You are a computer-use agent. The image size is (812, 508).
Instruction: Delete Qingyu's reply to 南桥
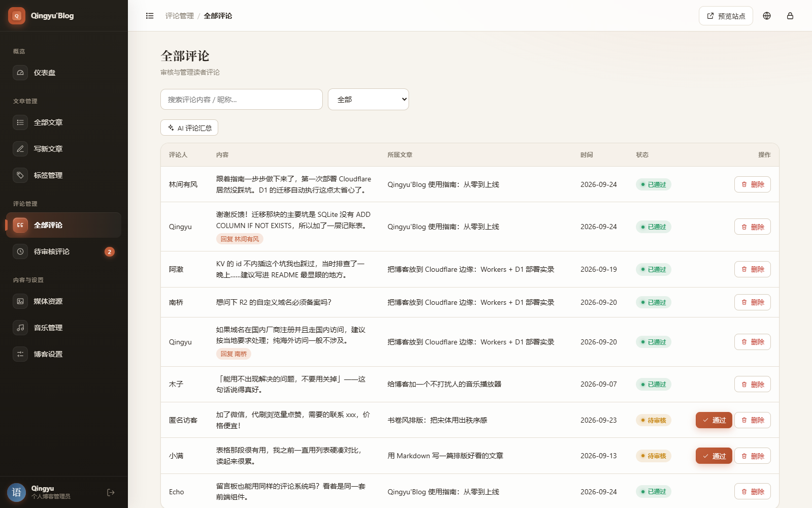click(x=753, y=342)
